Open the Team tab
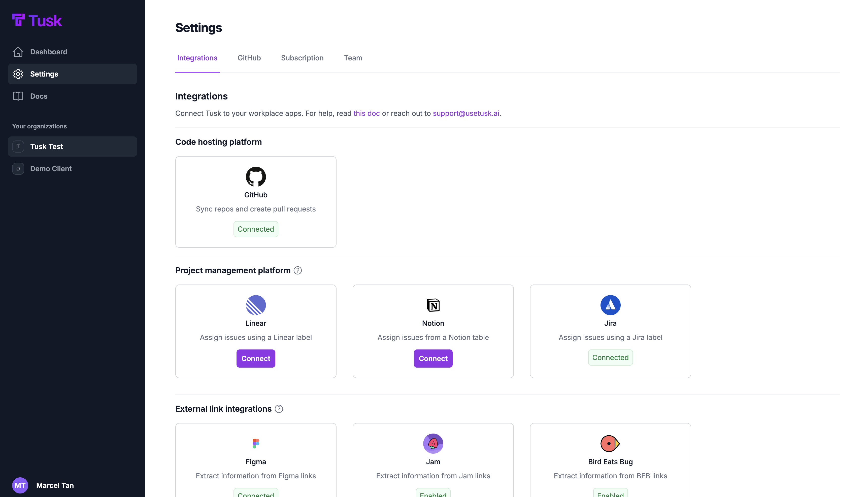Screen dimensions: 868x497 tap(353, 58)
